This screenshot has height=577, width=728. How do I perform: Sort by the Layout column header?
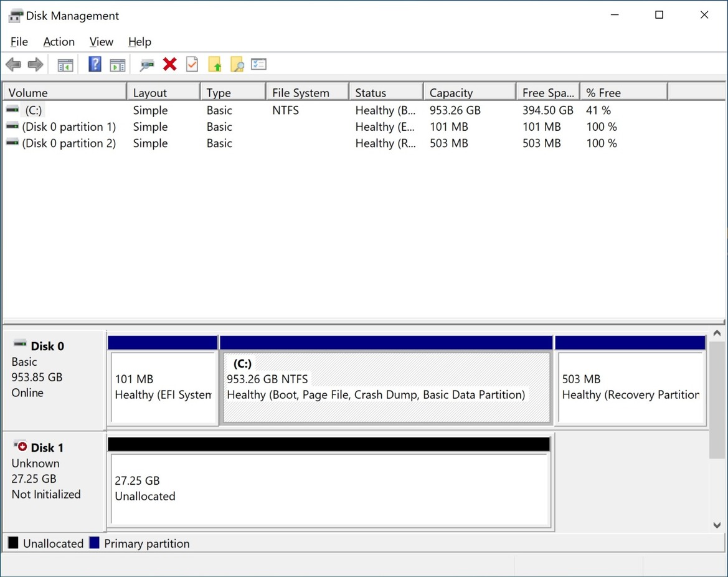point(163,92)
